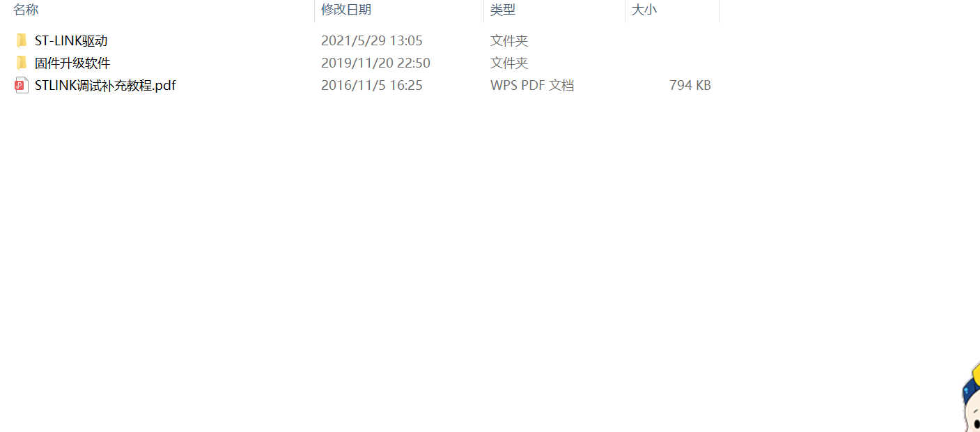
Task: Click the ST-LINK驱动 folder icon
Action: click(x=22, y=40)
